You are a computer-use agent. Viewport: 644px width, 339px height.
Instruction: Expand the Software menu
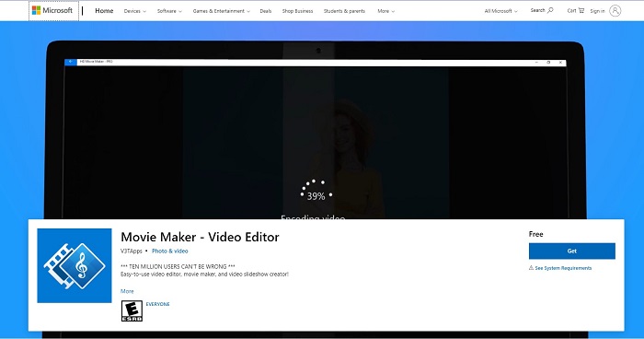[169, 11]
